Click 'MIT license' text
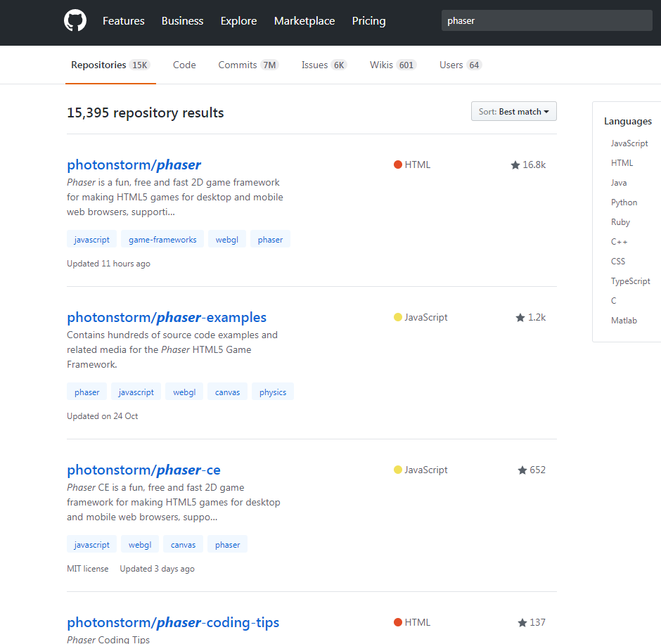The height and width of the screenshot is (644, 661). (x=88, y=569)
